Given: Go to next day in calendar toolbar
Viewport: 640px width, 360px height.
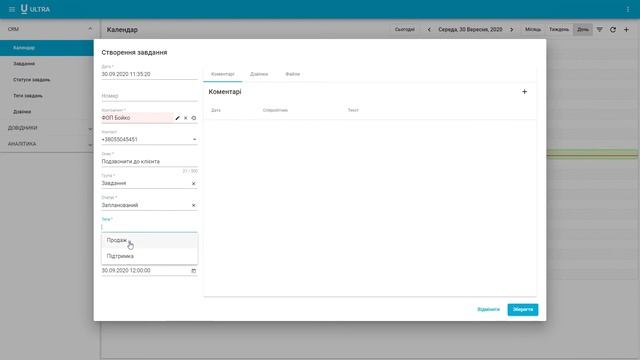Looking at the screenshot, I should (511, 29).
